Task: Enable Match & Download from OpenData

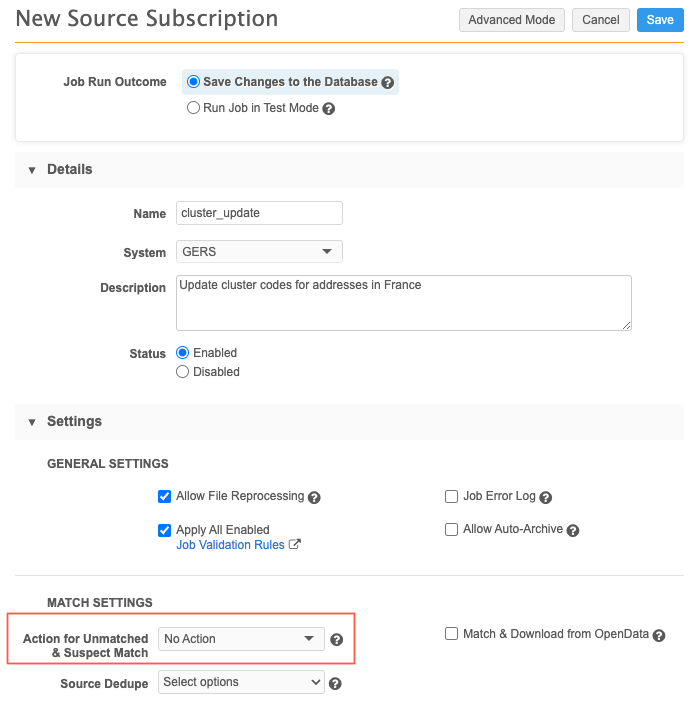Action: pos(452,634)
